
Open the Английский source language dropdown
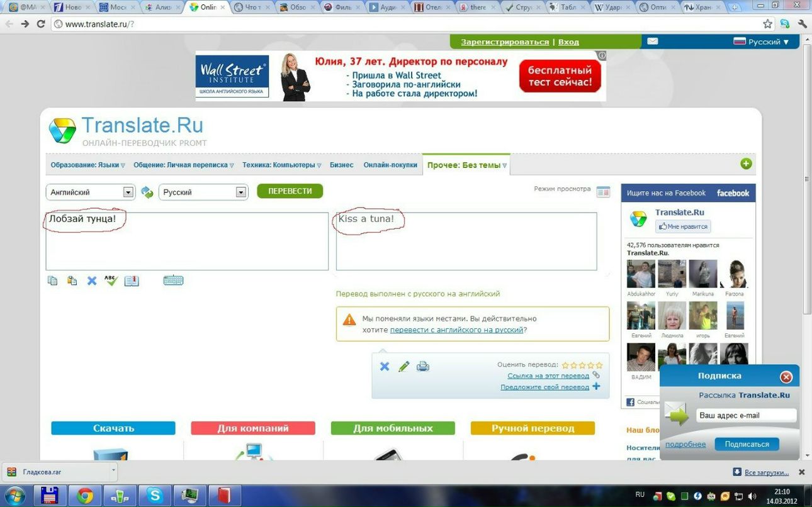pyautogui.click(x=91, y=192)
